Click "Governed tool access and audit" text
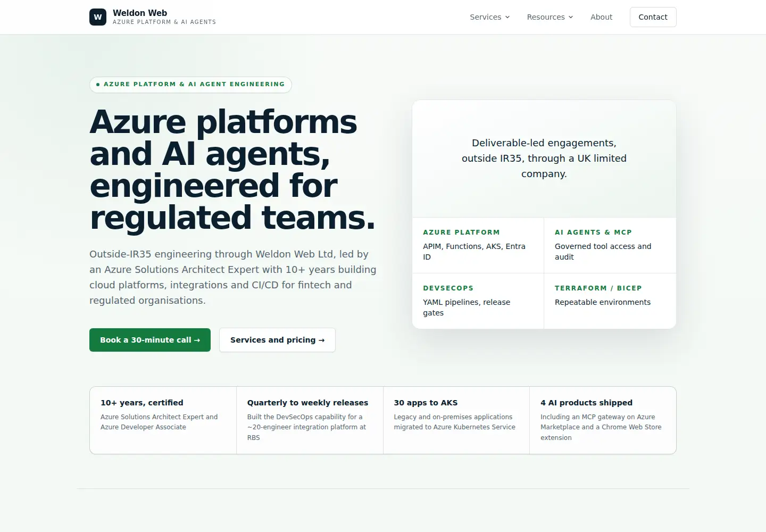The image size is (766, 532). click(603, 252)
